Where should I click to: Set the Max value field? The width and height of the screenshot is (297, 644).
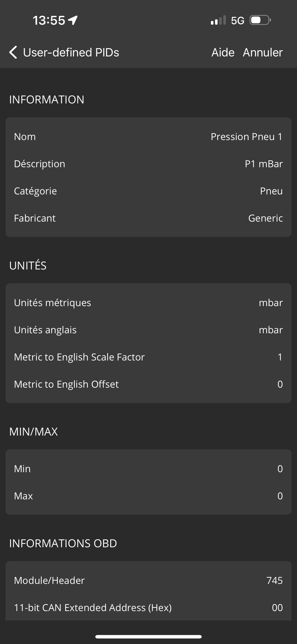click(280, 496)
